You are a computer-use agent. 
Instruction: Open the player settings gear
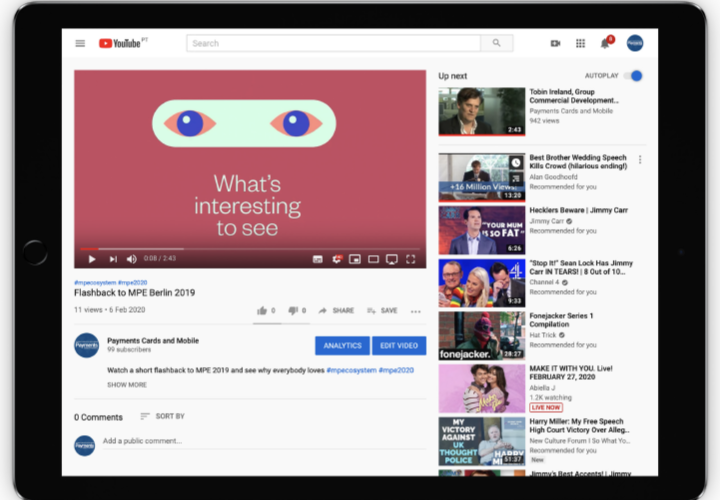pyautogui.click(x=337, y=259)
